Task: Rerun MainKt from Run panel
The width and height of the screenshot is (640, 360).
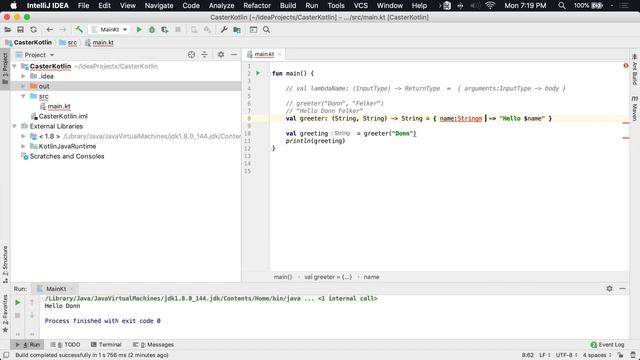Action: pyautogui.click(x=18, y=302)
